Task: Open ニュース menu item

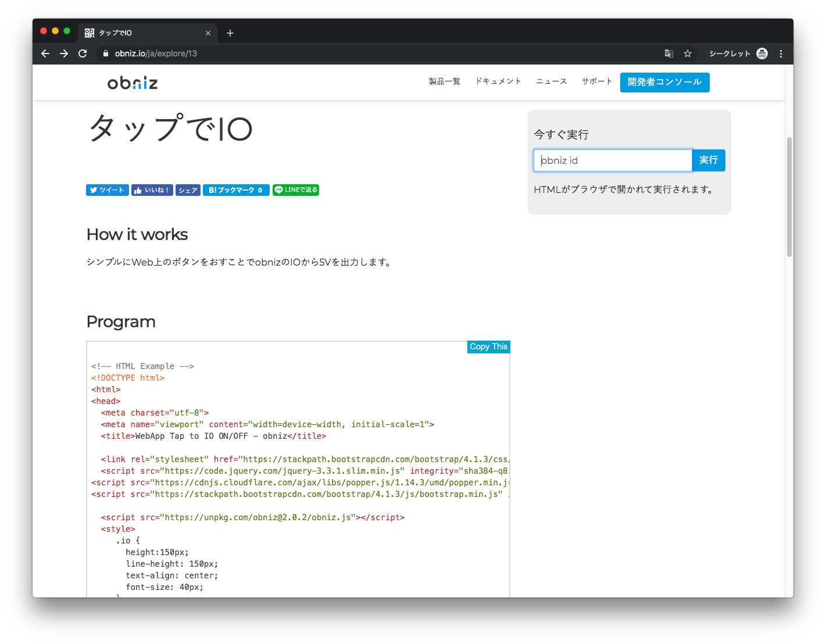Action: tap(552, 81)
